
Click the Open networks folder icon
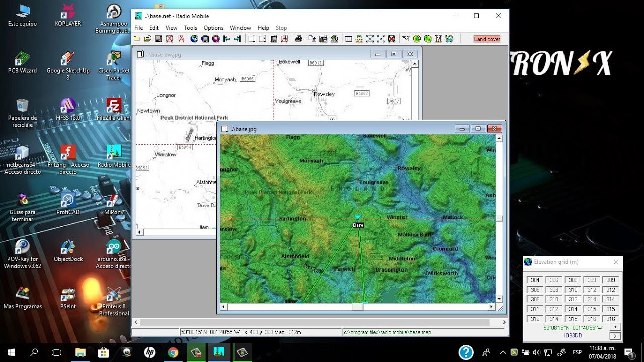(x=147, y=39)
